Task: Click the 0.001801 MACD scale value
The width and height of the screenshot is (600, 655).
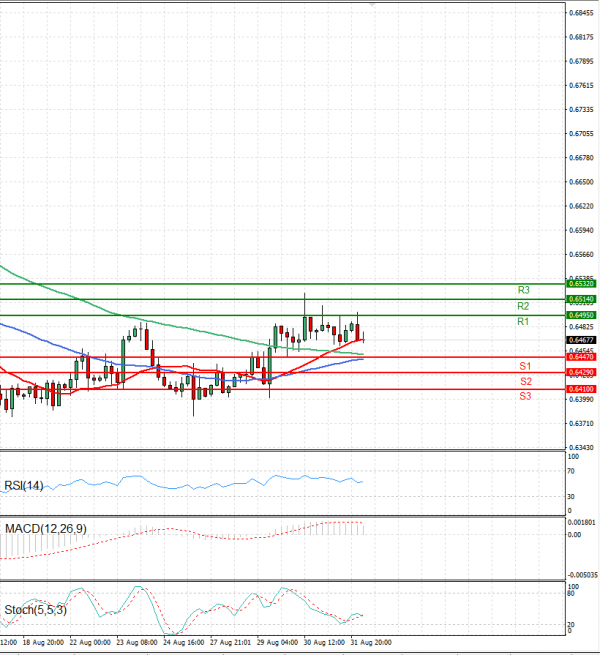Action: point(582,523)
